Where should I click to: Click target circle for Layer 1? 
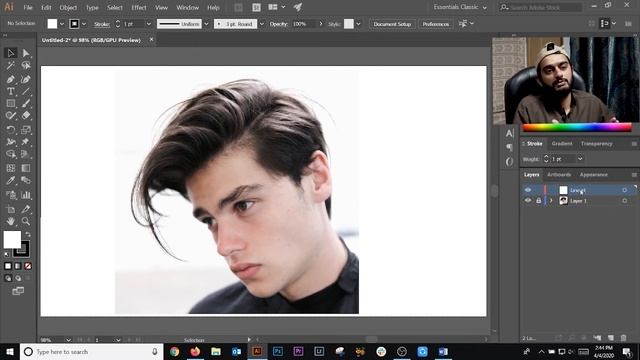click(624, 200)
